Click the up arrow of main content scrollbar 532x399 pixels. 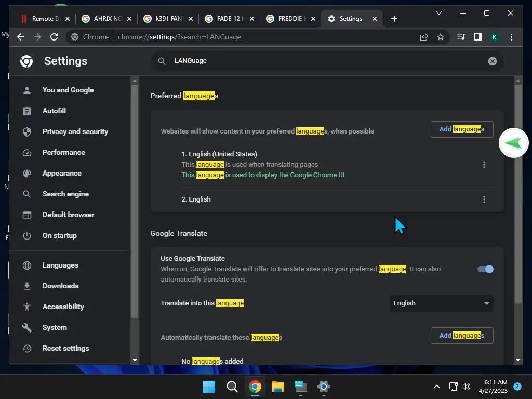tap(518, 81)
